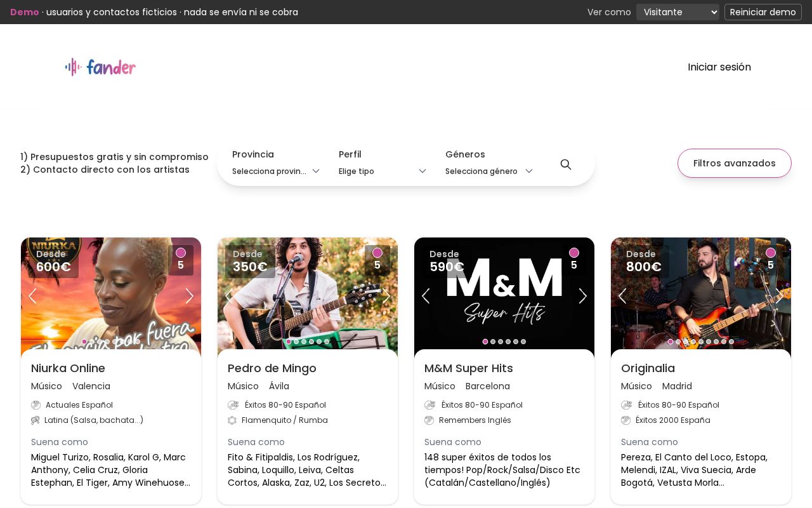Show next photo on Originalia card
This screenshot has height=508, width=812.
(x=779, y=296)
